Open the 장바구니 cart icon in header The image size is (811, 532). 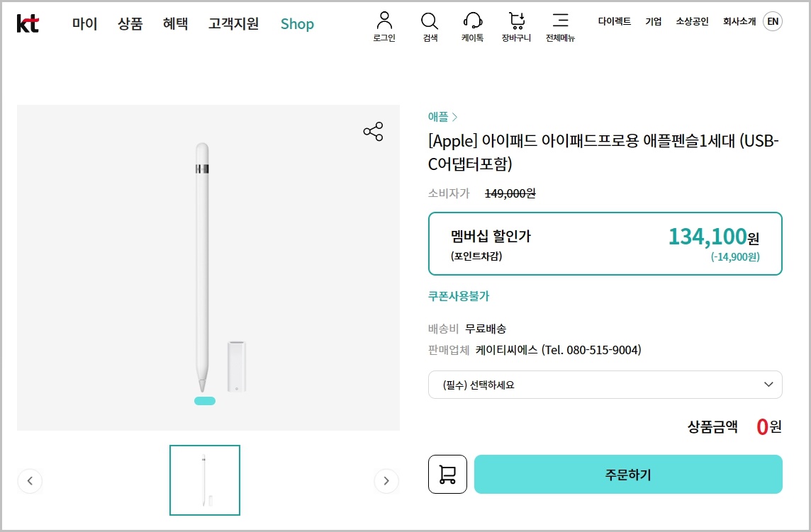click(516, 27)
